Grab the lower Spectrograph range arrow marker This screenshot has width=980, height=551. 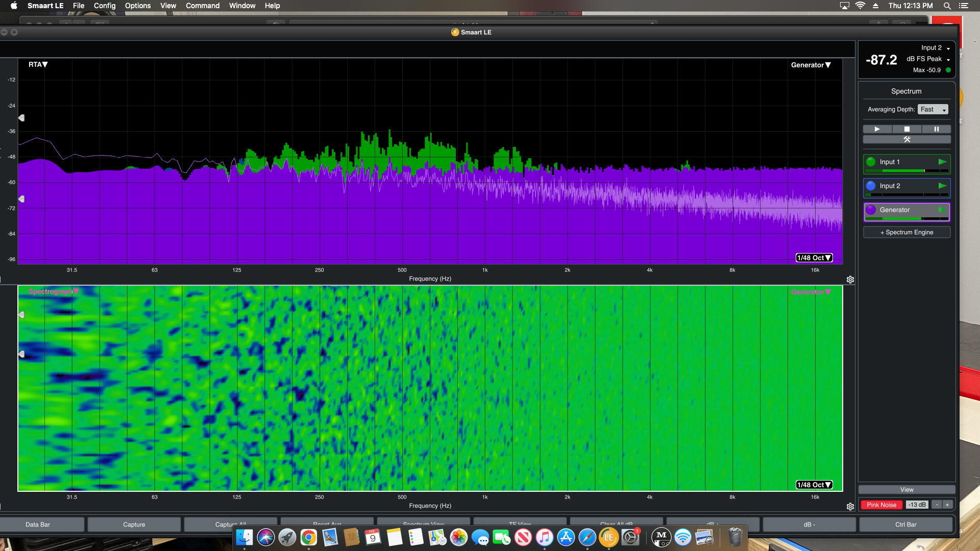pyautogui.click(x=21, y=354)
